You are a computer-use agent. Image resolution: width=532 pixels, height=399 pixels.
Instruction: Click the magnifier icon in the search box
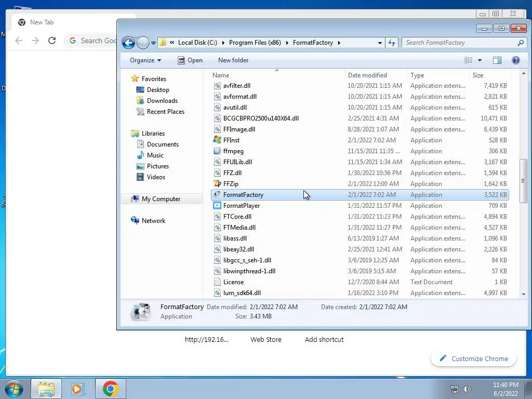[521, 43]
